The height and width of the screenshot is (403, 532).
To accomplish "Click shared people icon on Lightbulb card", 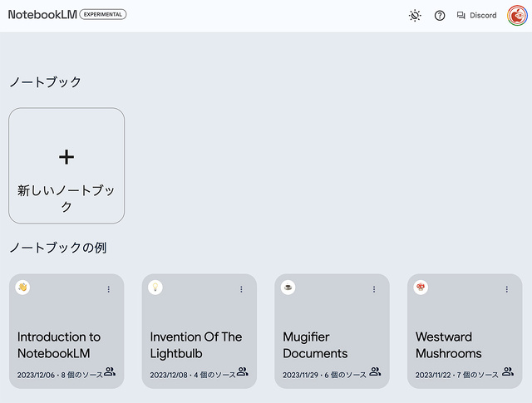I will click(242, 371).
